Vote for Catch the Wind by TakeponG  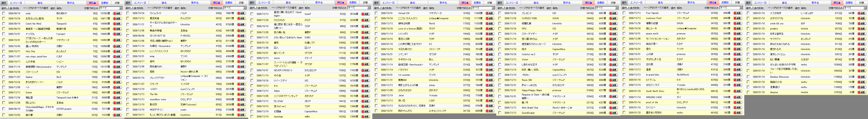[117, 24]
